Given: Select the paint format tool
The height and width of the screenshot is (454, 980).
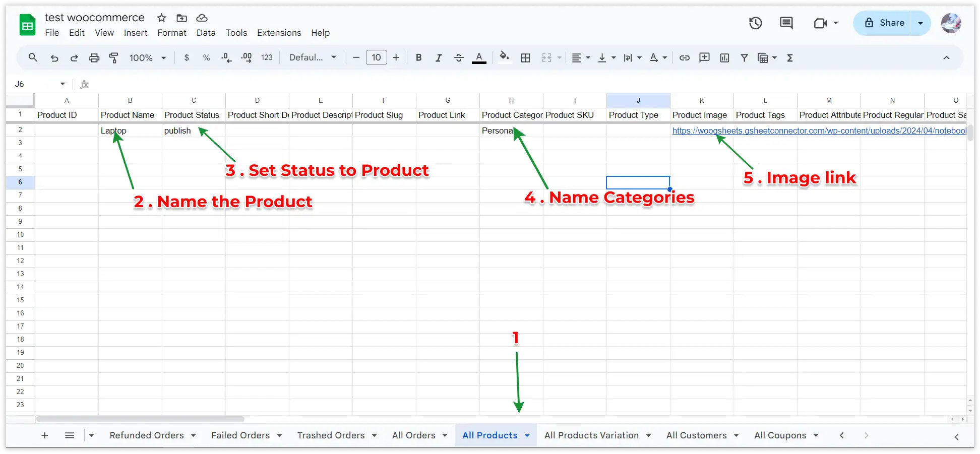Looking at the screenshot, I should (114, 58).
